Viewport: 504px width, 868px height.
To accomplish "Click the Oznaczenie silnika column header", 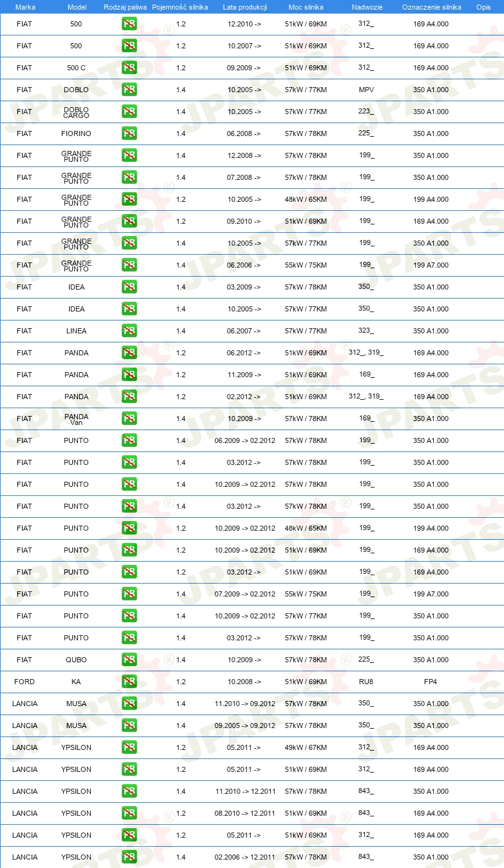I will click(x=431, y=7).
